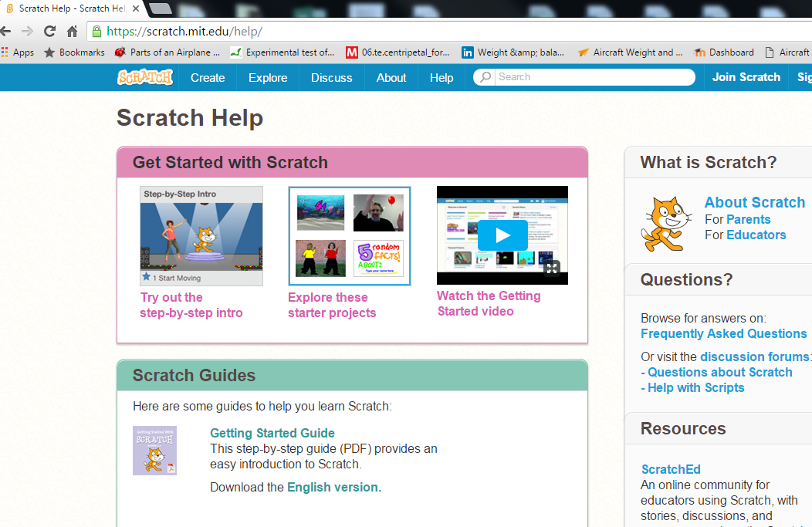This screenshot has height=527, width=812.
Task: Open the Dashboard bookmark
Action: 724,52
